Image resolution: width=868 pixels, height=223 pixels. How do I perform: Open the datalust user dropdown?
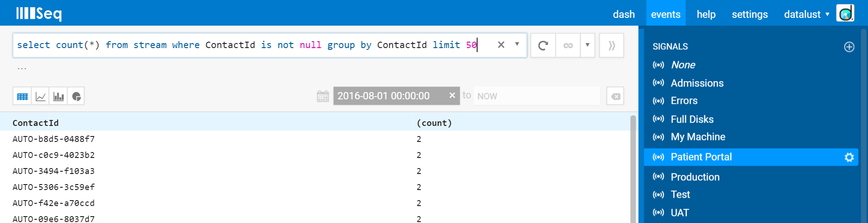[x=806, y=14]
